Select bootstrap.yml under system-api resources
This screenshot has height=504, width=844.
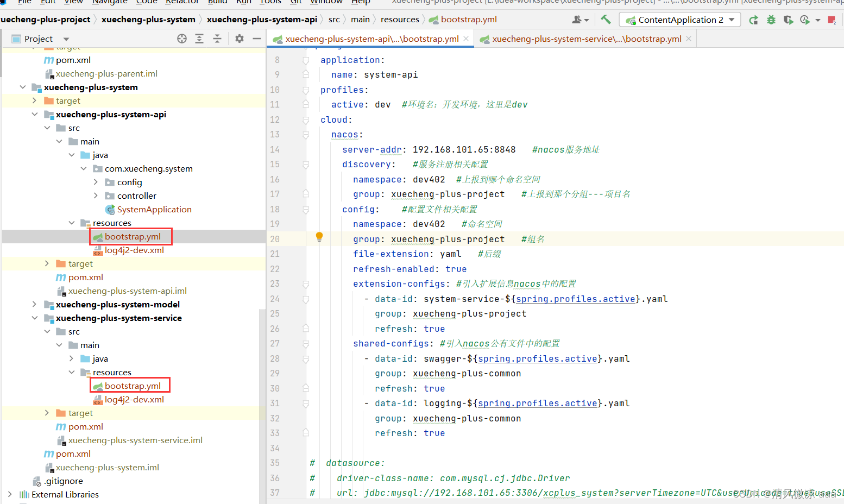133,237
